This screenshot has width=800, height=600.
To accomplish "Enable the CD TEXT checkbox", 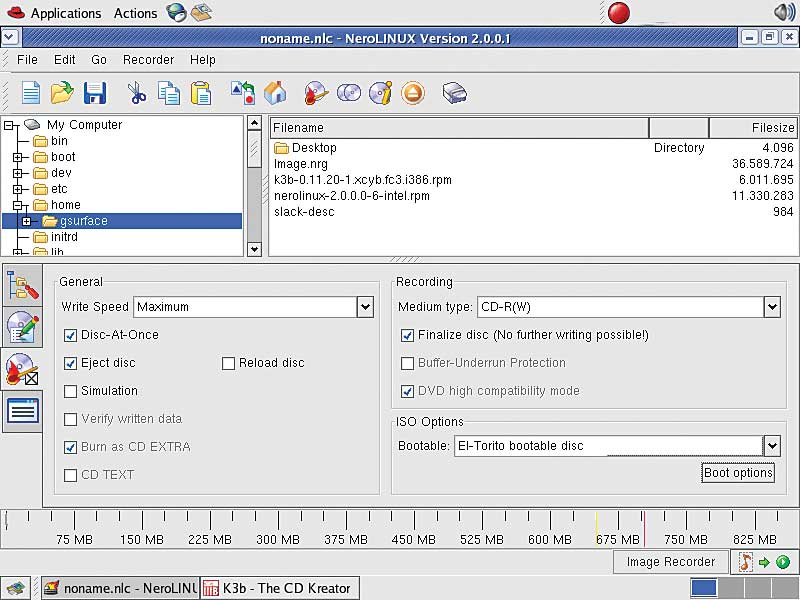I will pos(70,476).
